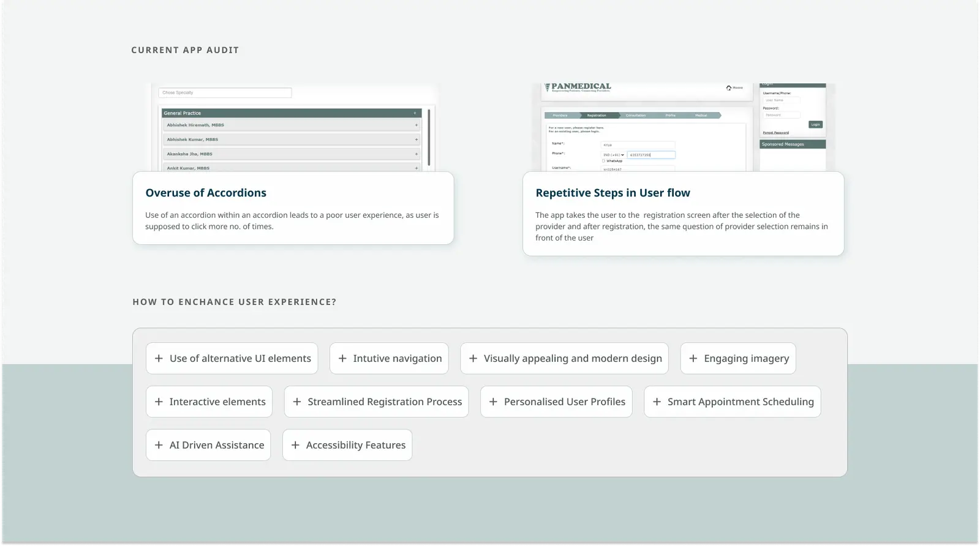
Task: Click plus icon beside Engaging imagery
Action: pyautogui.click(x=693, y=358)
